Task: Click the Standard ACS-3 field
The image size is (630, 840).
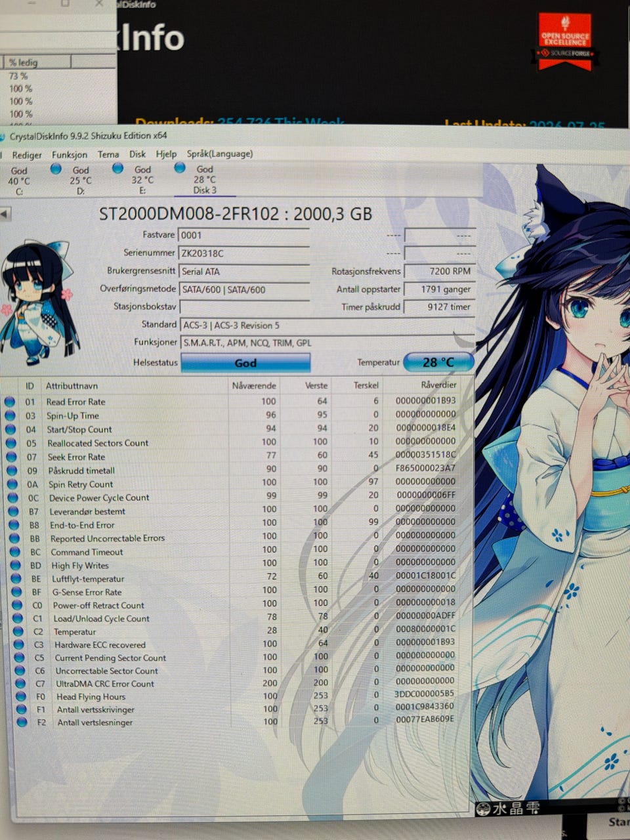Action: point(327,325)
